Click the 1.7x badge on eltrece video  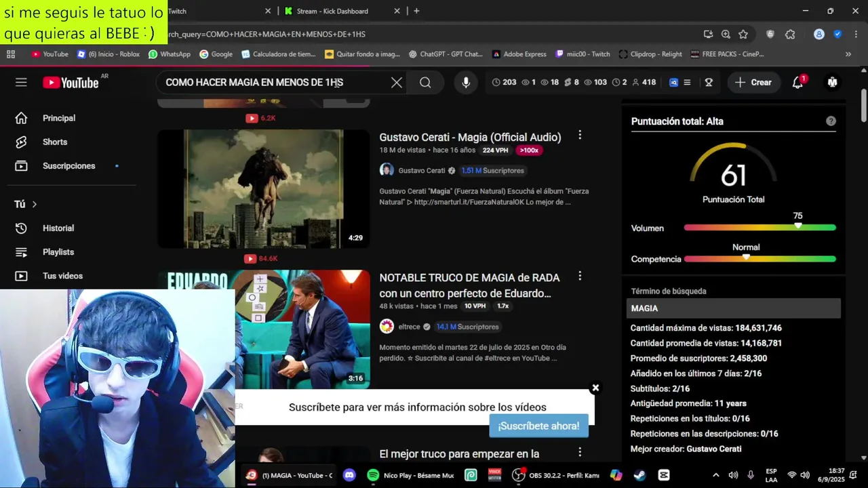pyautogui.click(x=502, y=306)
